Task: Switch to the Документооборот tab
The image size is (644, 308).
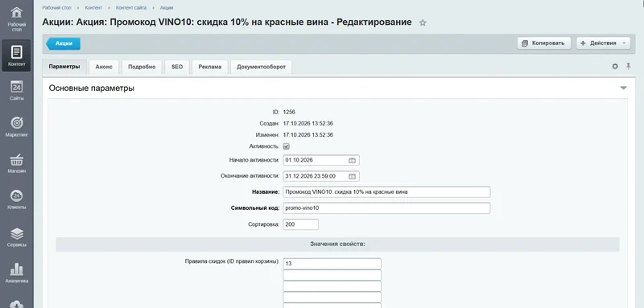Action: tap(261, 67)
